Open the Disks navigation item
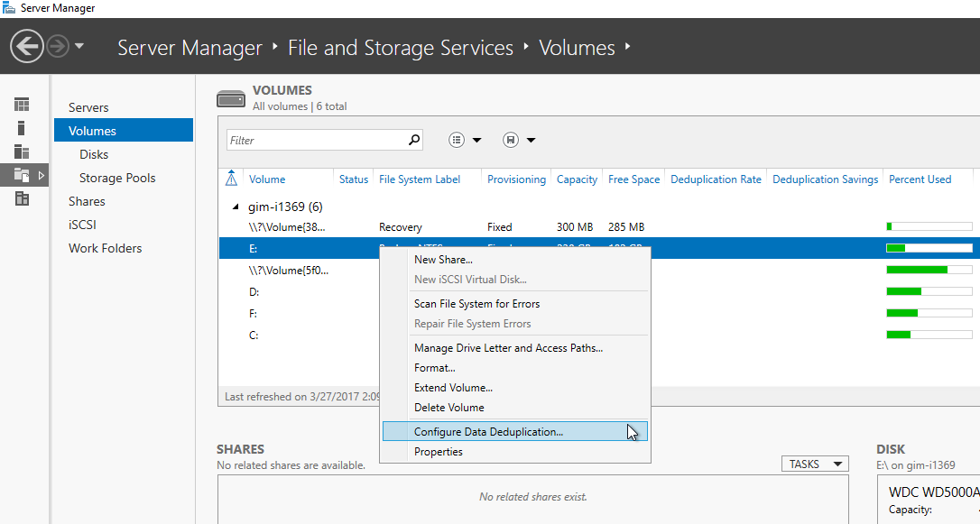 tap(94, 154)
